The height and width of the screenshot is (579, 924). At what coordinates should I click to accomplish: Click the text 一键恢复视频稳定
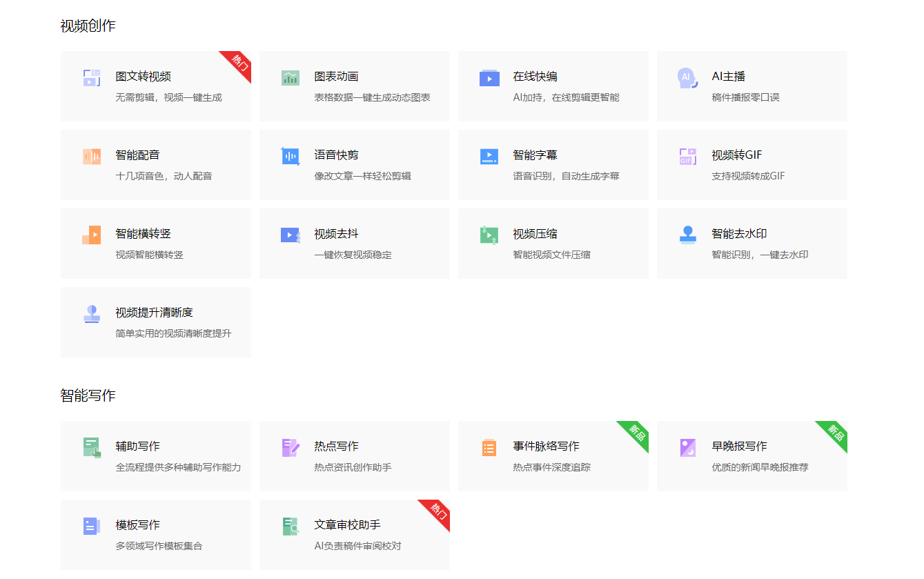(353, 255)
